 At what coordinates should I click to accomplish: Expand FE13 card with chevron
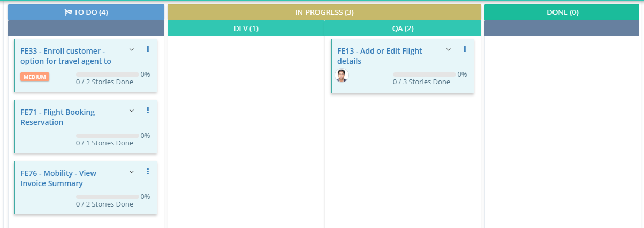[x=449, y=49]
